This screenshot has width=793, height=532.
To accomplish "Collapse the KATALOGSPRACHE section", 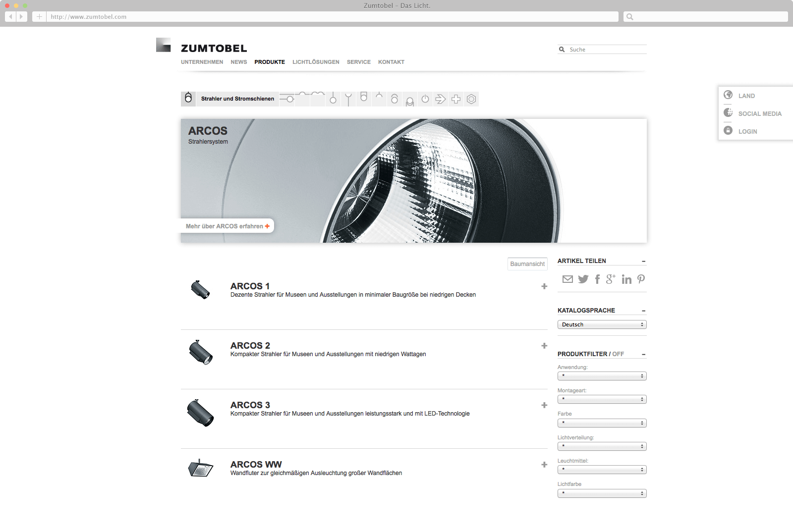I will coord(643,311).
